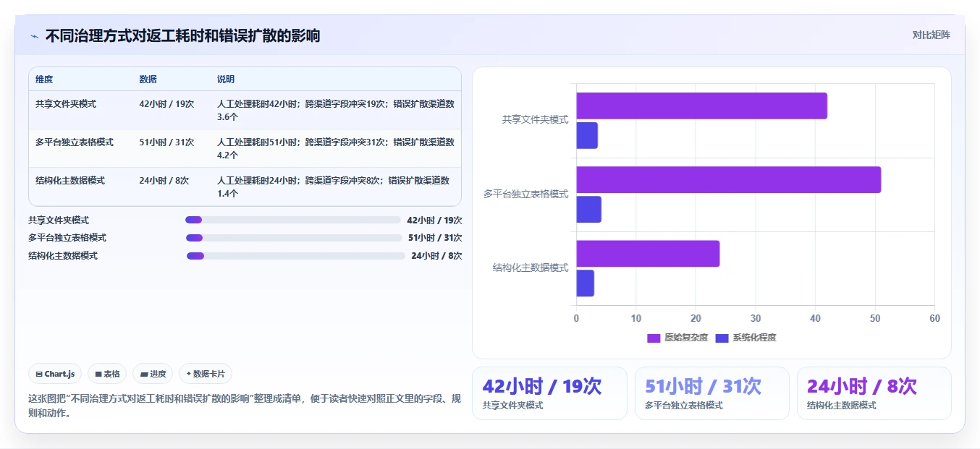Click the 原始复杂度 legend label
Image resolution: width=980 pixels, height=449 pixels.
tap(685, 338)
